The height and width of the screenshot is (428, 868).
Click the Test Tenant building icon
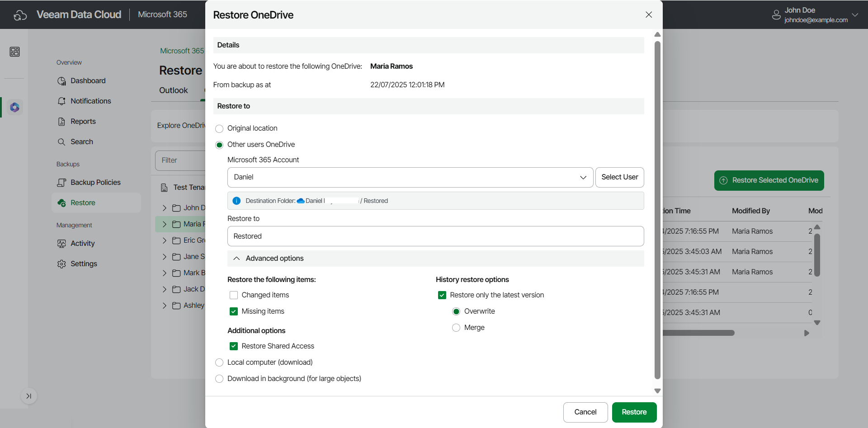[x=164, y=188]
